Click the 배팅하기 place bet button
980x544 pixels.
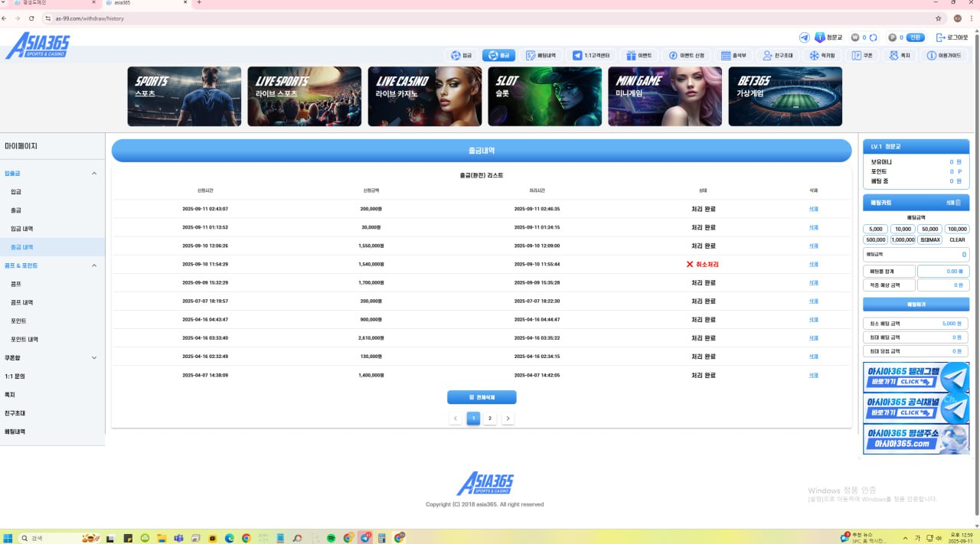[916, 304]
